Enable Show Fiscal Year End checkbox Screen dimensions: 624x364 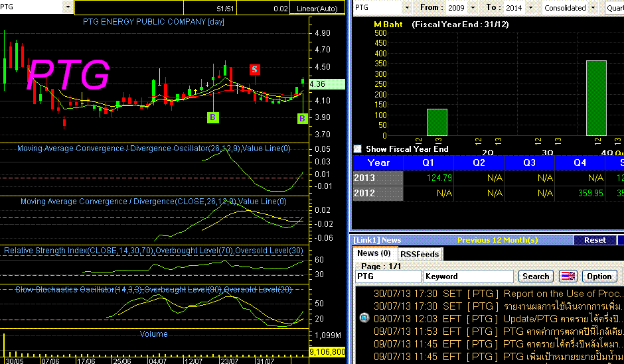click(x=357, y=149)
